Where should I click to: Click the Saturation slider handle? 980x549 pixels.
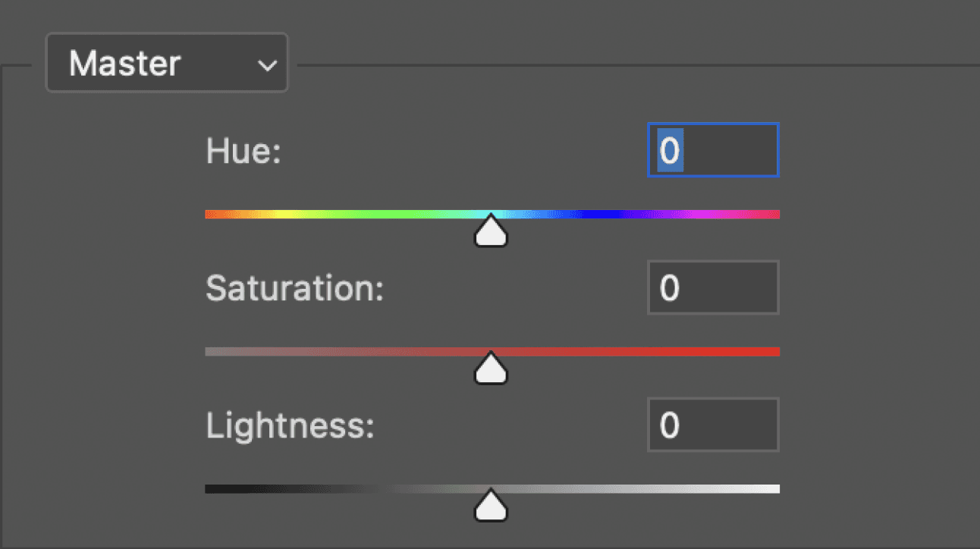click(491, 368)
